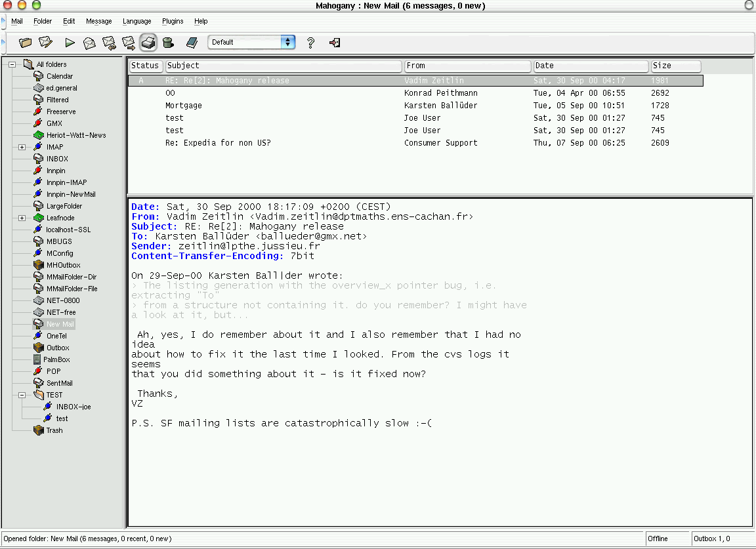Select the OneTel folder
This screenshot has height=549, width=756.
[56, 336]
